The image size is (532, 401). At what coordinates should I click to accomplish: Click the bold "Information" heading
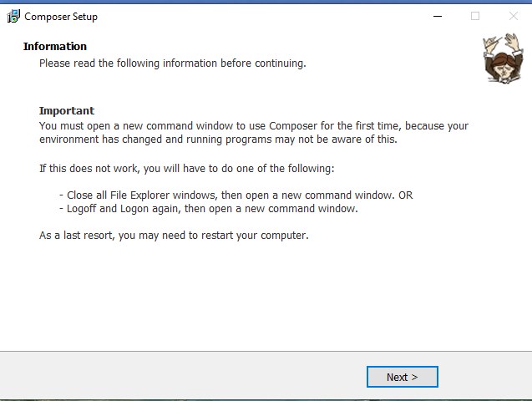click(x=55, y=47)
